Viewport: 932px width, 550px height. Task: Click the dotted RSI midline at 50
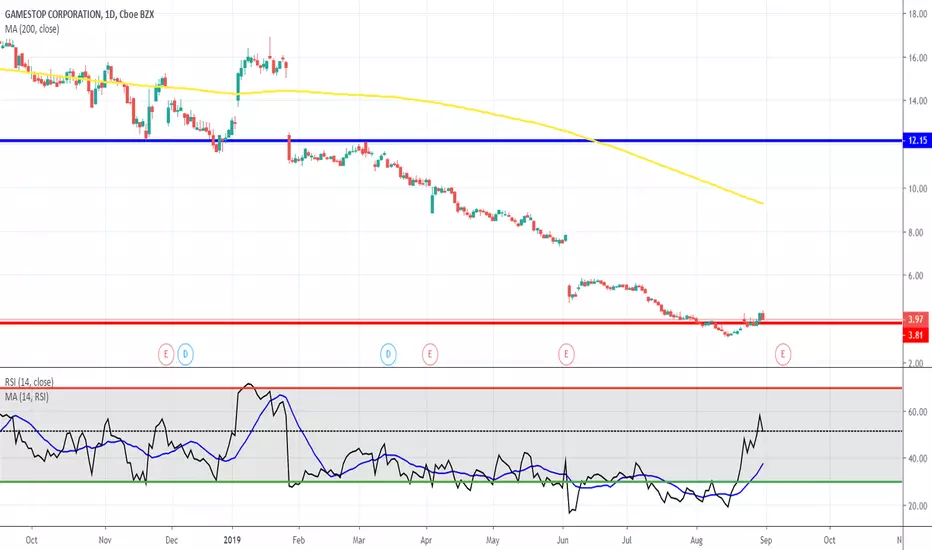(x=451, y=431)
